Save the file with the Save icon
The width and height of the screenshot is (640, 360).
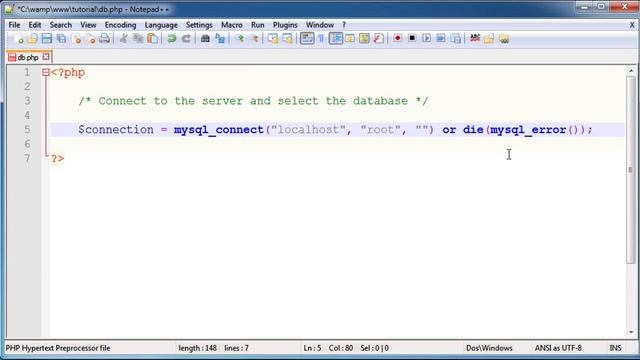tap(47, 39)
